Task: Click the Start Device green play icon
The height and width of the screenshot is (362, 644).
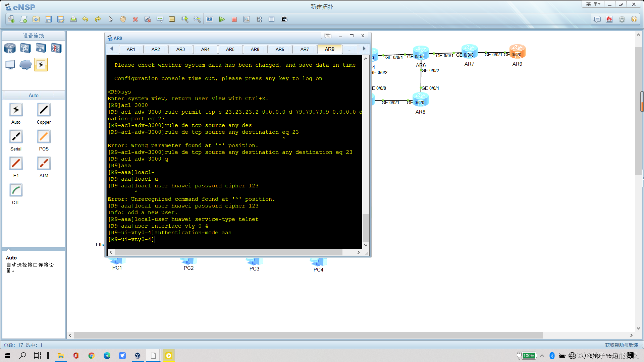Action: [222, 19]
